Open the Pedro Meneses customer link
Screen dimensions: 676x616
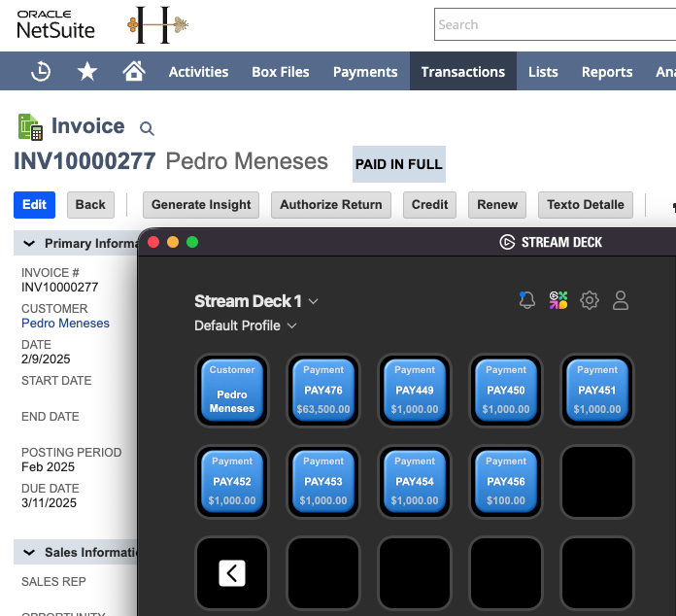(x=65, y=324)
